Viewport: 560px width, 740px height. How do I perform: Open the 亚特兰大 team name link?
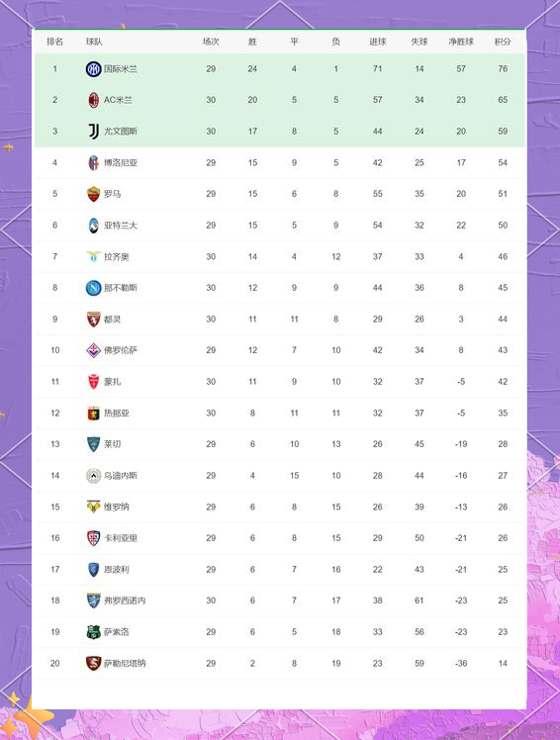pyautogui.click(x=121, y=226)
